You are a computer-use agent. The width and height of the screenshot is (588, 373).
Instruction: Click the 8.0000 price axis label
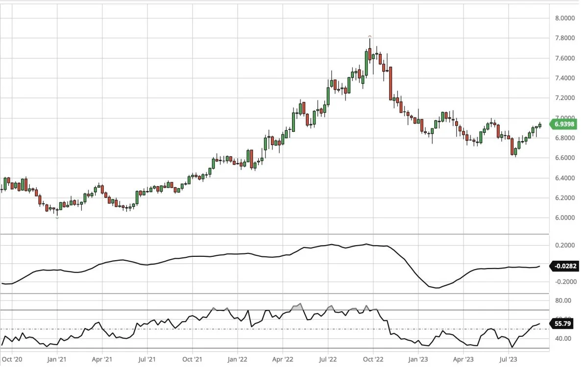(x=563, y=18)
